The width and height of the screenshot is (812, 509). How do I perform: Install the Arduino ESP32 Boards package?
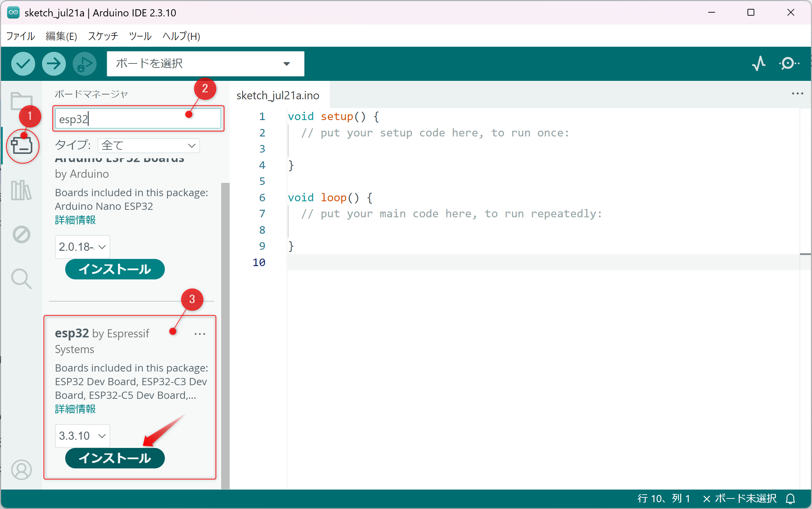[115, 269]
